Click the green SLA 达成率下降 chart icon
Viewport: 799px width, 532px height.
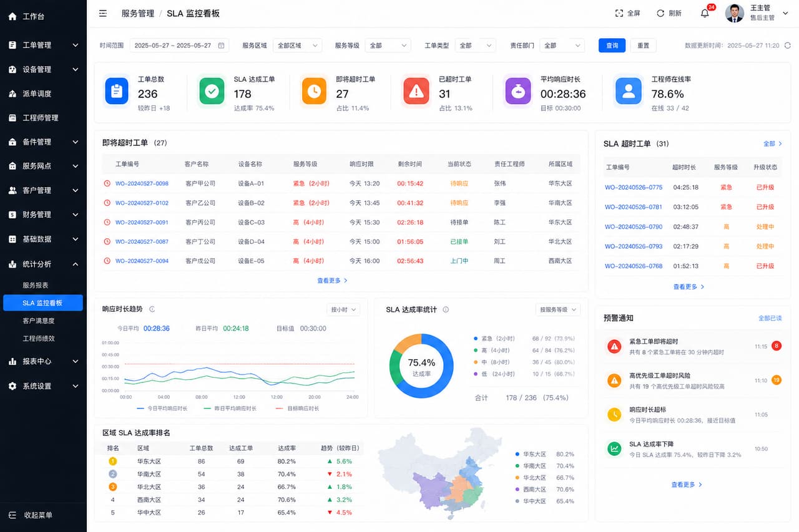[x=614, y=448]
